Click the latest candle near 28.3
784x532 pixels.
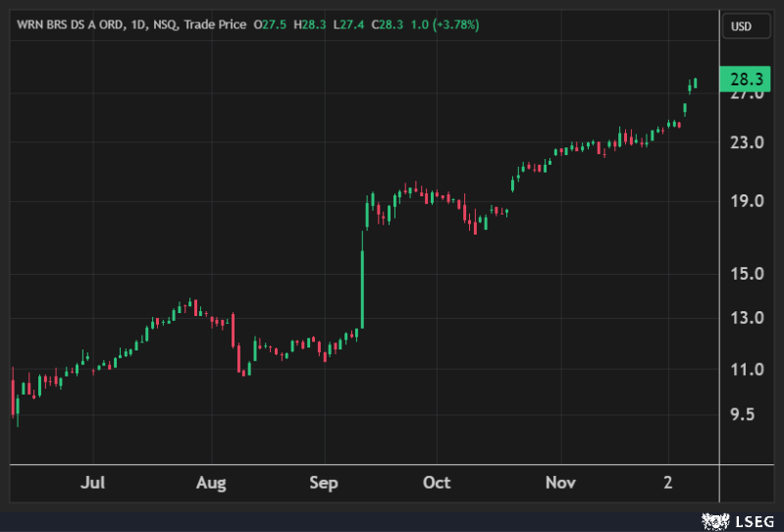tap(695, 83)
